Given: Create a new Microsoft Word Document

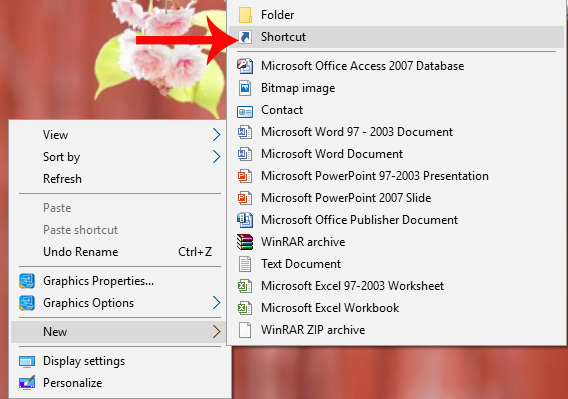Looking at the screenshot, I should [396, 154].
